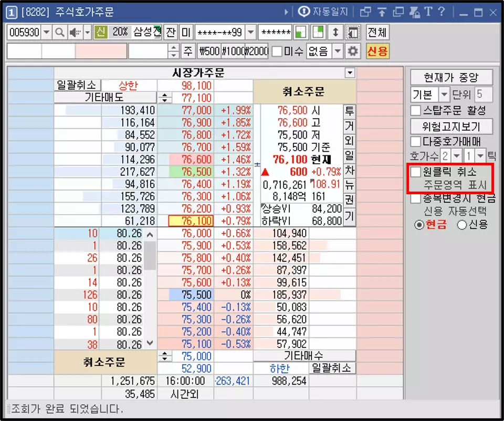This screenshot has height=421, width=504.
Task: Toggle the 미수 checkbox
Action: tap(277, 51)
